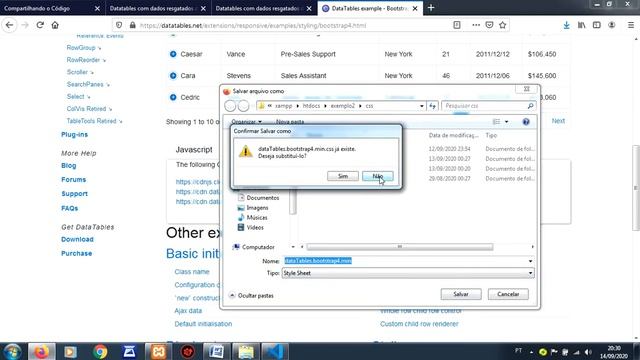
Task: Click the magnifier in Pesquisar css box
Action: [x=530, y=106]
